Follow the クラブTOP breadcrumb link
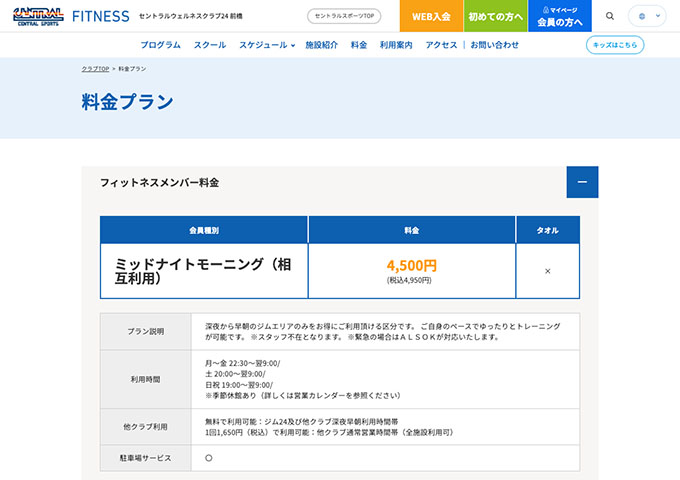Viewport: 680px width, 480px height. click(x=95, y=69)
